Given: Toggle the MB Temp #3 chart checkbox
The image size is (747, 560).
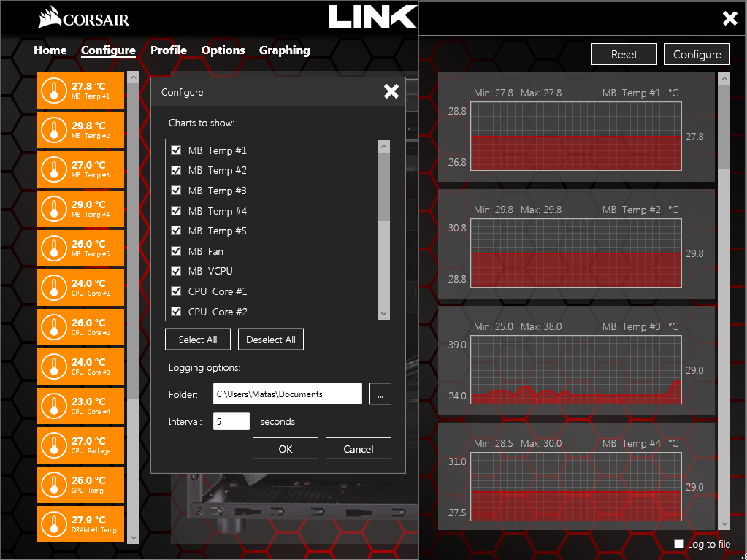Looking at the screenshot, I should click(x=176, y=191).
